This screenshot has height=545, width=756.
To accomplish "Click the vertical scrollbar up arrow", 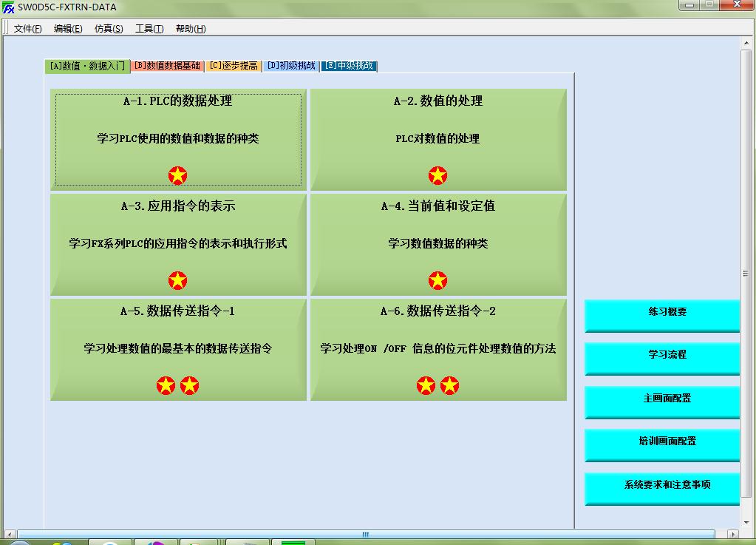I will click(746, 44).
